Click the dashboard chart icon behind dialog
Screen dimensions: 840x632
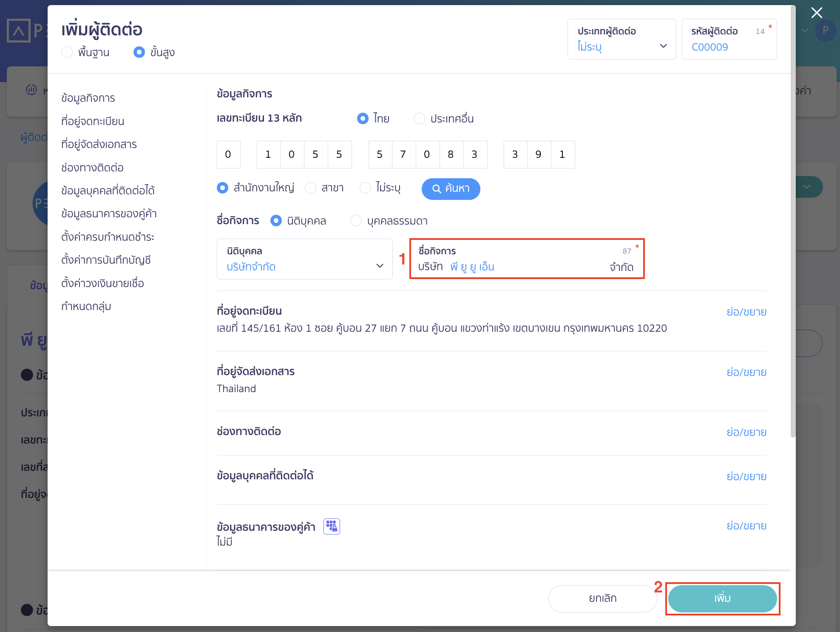pyautogui.click(x=31, y=90)
